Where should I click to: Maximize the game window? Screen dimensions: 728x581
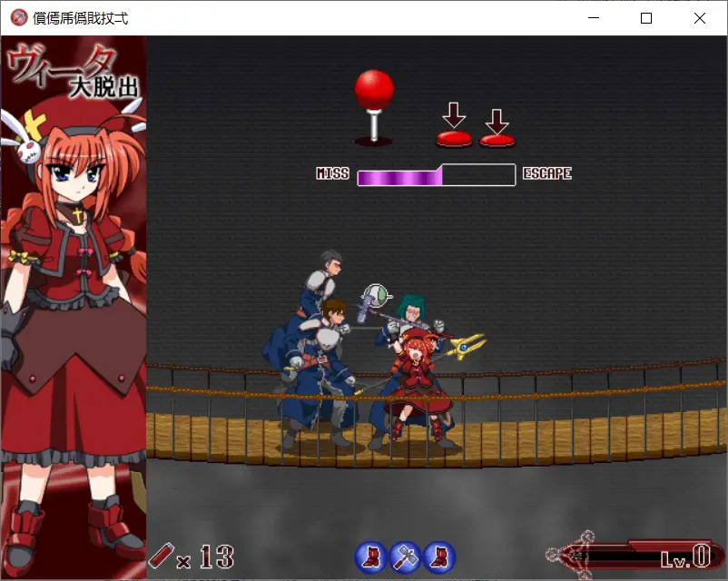point(645,18)
